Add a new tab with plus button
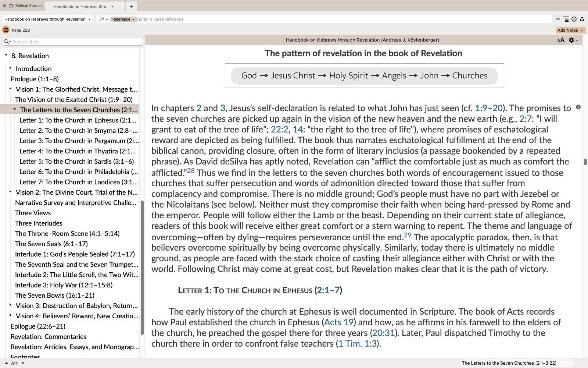 [x=131, y=6]
